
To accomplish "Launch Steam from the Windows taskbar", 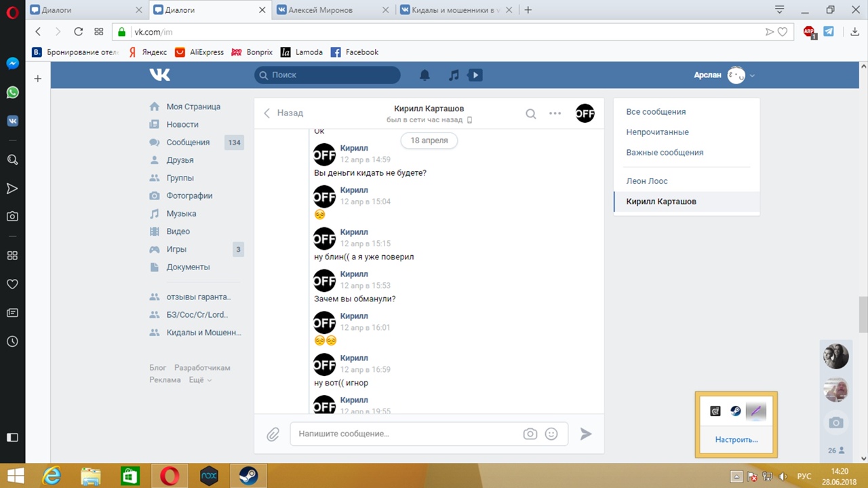I will point(249,476).
